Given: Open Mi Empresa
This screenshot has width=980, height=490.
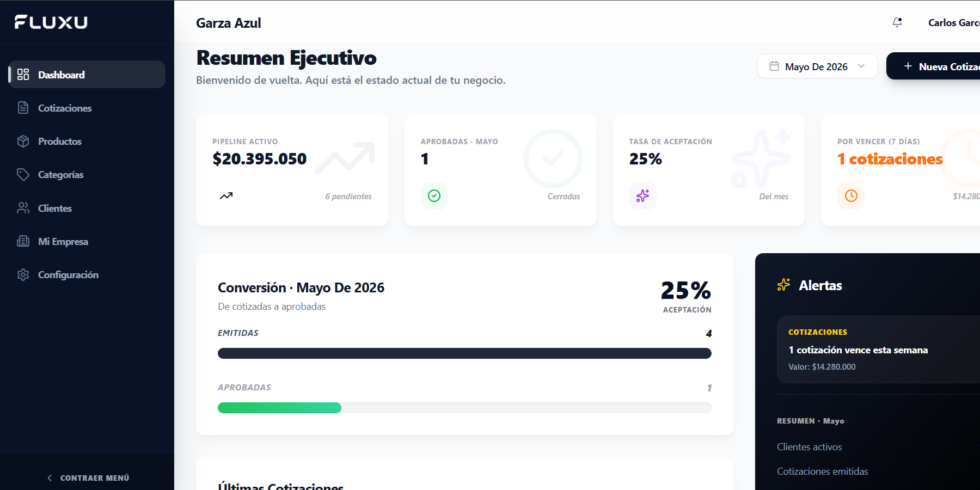Looking at the screenshot, I should click(x=87, y=241).
